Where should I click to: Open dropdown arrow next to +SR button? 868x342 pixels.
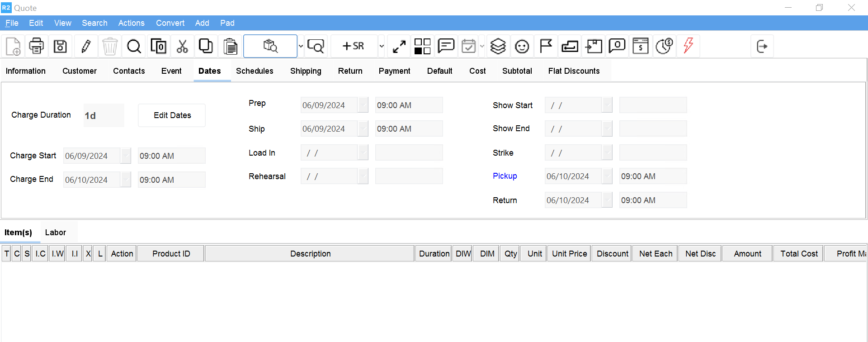(x=382, y=46)
